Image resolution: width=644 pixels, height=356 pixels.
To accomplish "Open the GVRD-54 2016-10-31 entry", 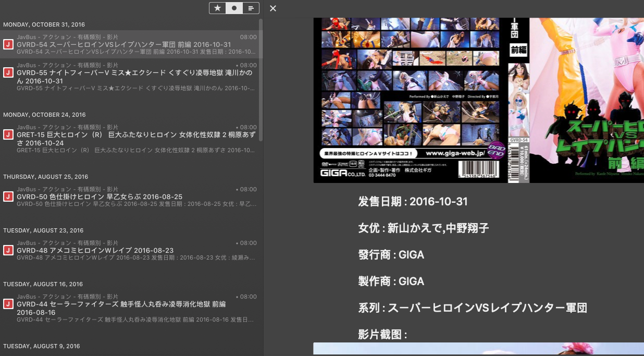I will 130,44.
